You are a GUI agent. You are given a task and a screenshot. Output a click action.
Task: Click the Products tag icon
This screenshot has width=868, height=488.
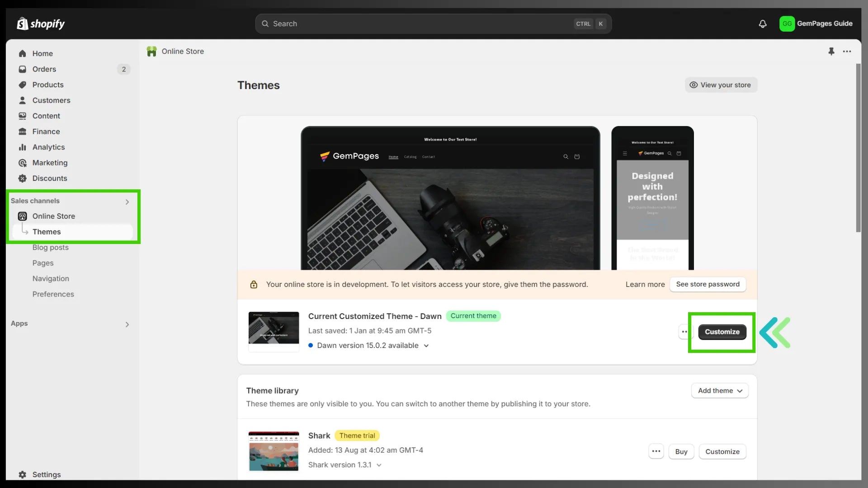click(22, 84)
